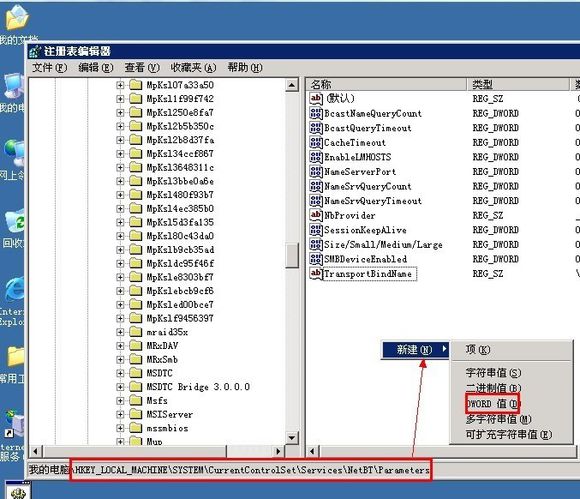This screenshot has height=499, width=580.
Task: Open the 编辑(E) menu
Action: tap(96, 68)
